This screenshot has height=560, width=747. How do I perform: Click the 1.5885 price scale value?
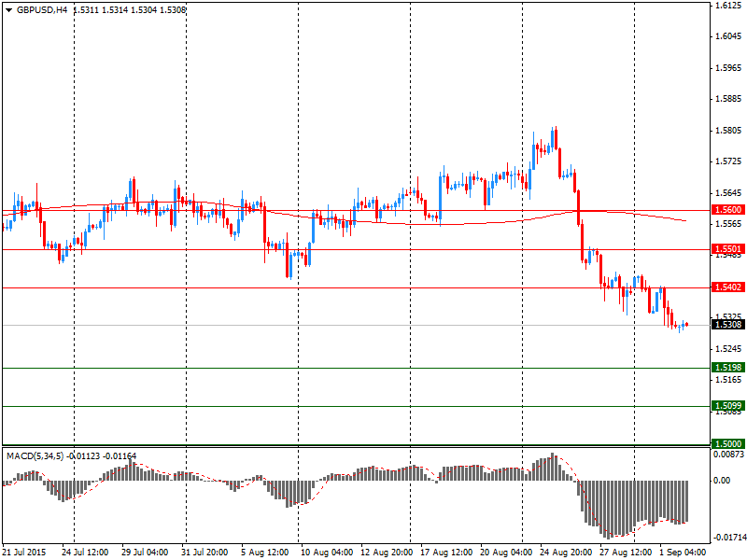728,99
